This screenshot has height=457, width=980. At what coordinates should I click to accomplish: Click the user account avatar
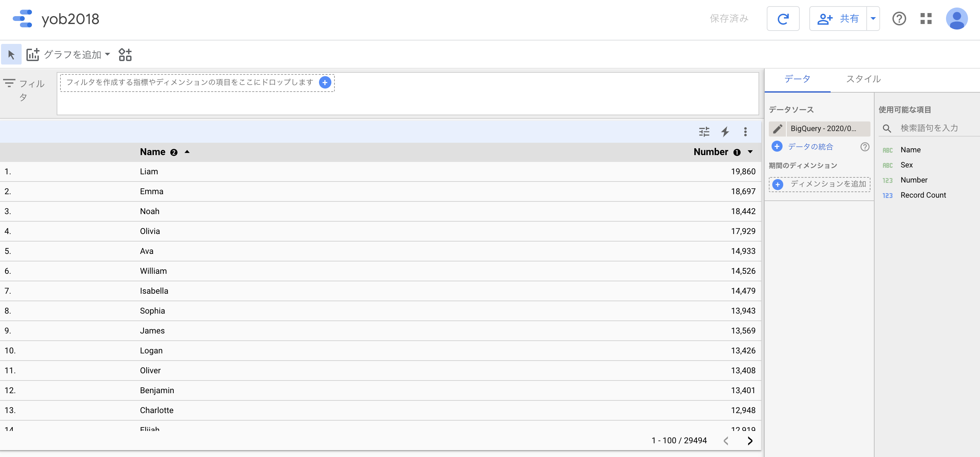(x=956, y=19)
